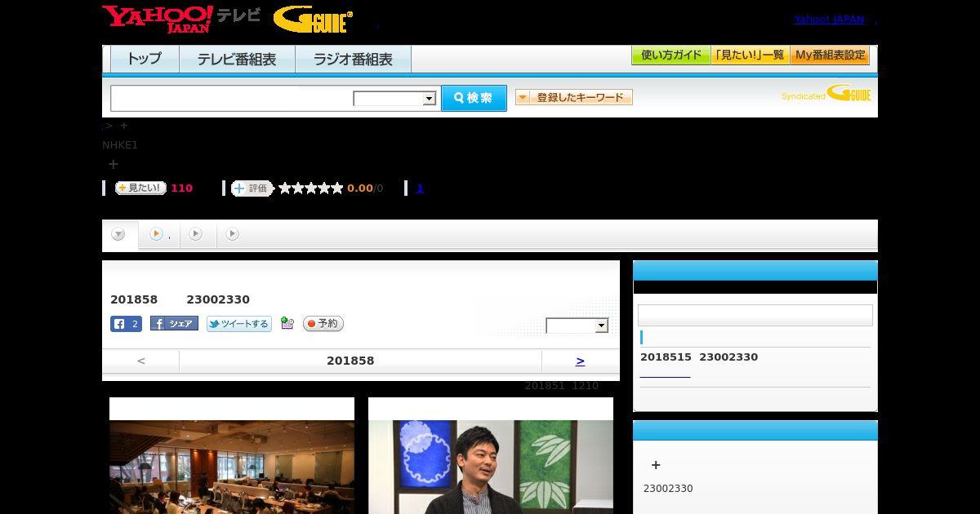The height and width of the screenshot is (514, 980).
Task: Open the underlined link below 2018515 in sidebar
Action: click(x=665, y=374)
